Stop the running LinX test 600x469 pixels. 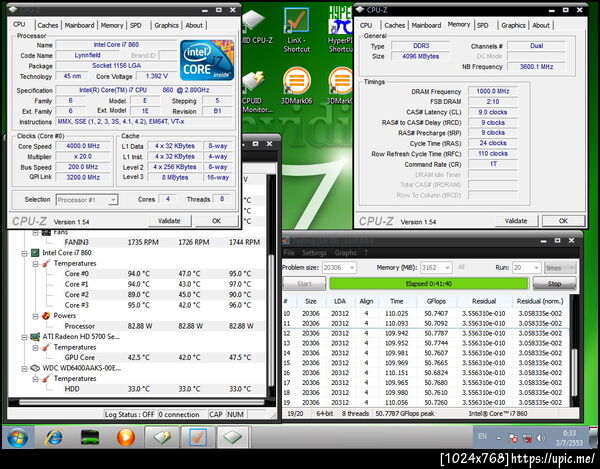[x=554, y=283]
